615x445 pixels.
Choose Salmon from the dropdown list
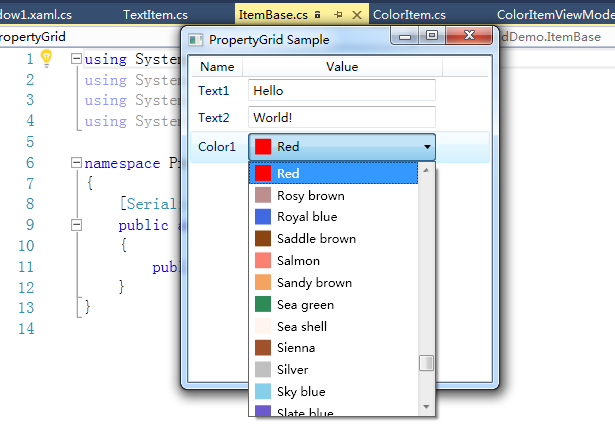(x=333, y=261)
